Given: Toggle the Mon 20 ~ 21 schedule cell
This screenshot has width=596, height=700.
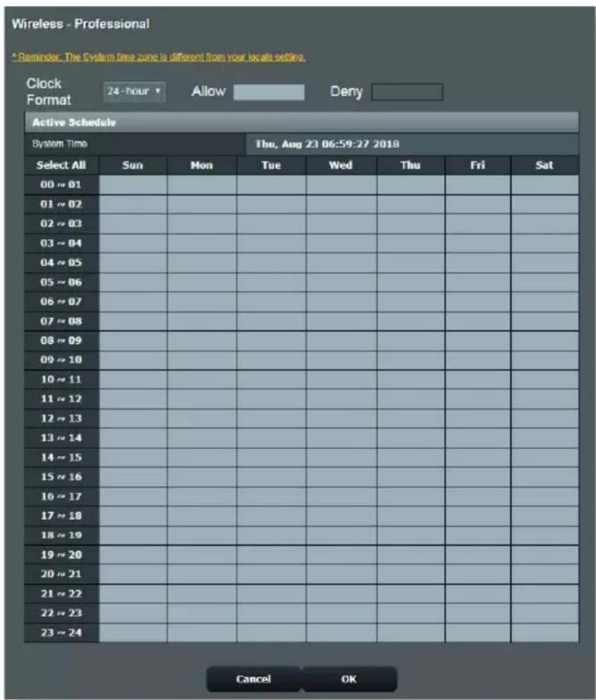Looking at the screenshot, I should click(202, 574).
